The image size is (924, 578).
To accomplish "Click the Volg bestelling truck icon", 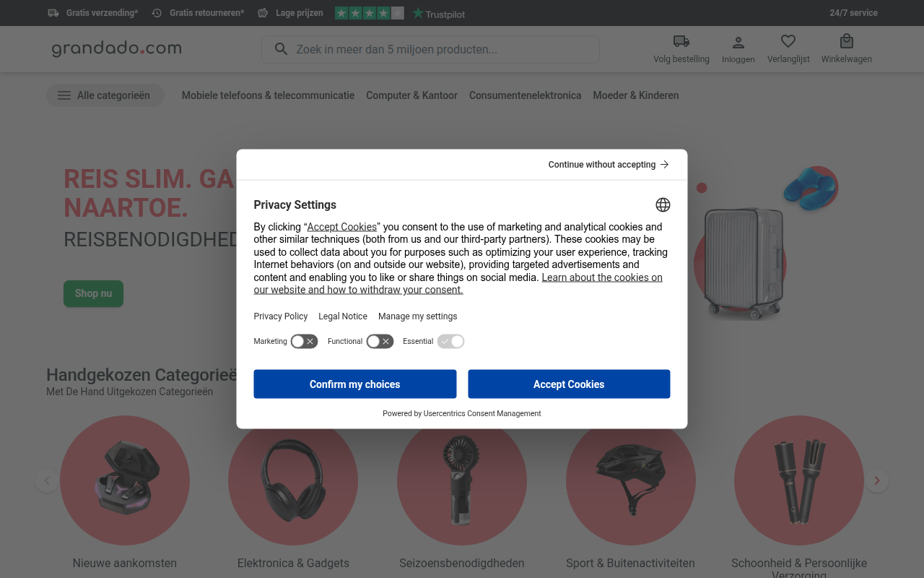I will [681, 41].
